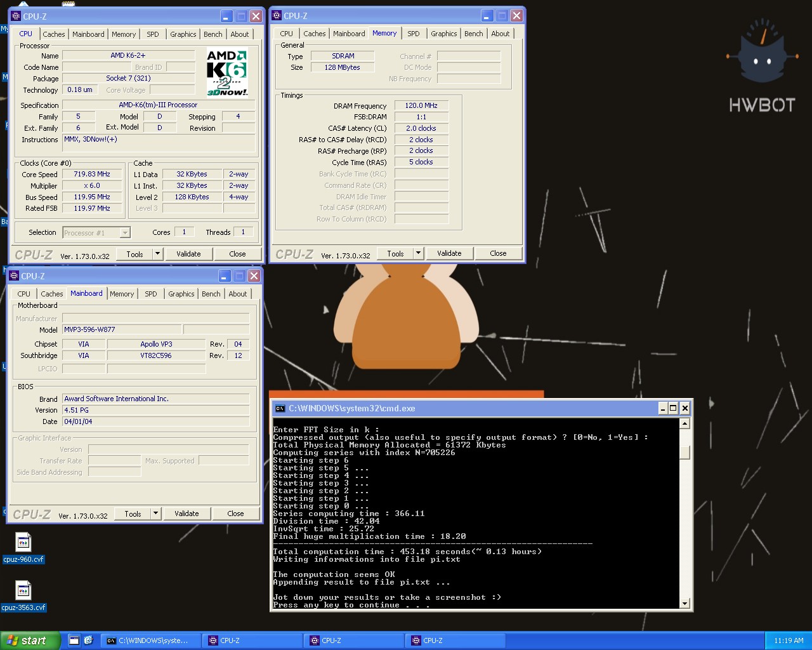
Task: Switch to the cmd.exe taskbar button
Action: pos(150,640)
